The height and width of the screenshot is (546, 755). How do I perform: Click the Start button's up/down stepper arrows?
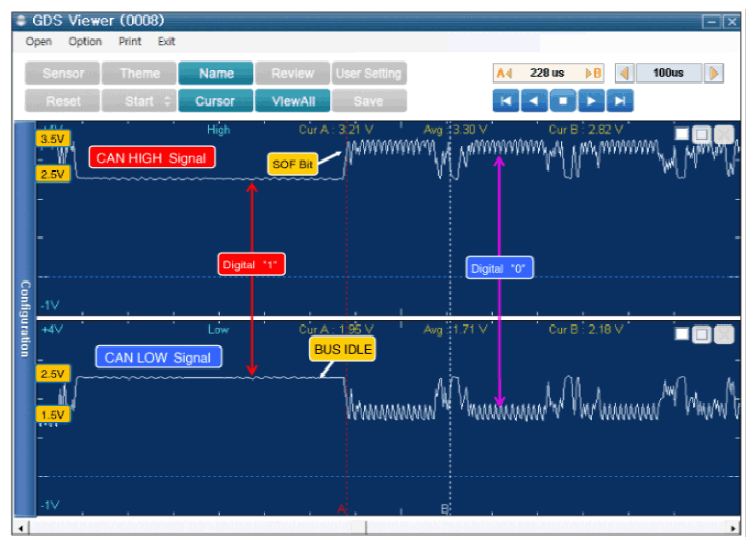(168, 101)
